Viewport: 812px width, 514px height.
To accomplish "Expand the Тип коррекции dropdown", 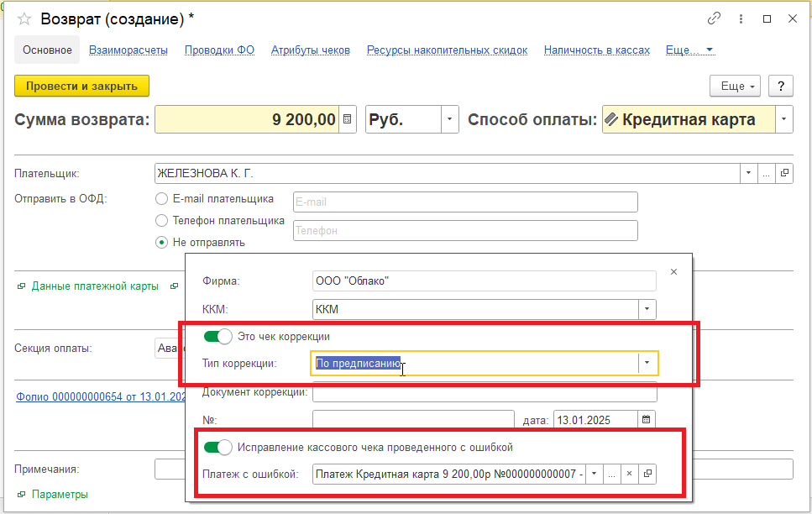I will click(647, 363).
